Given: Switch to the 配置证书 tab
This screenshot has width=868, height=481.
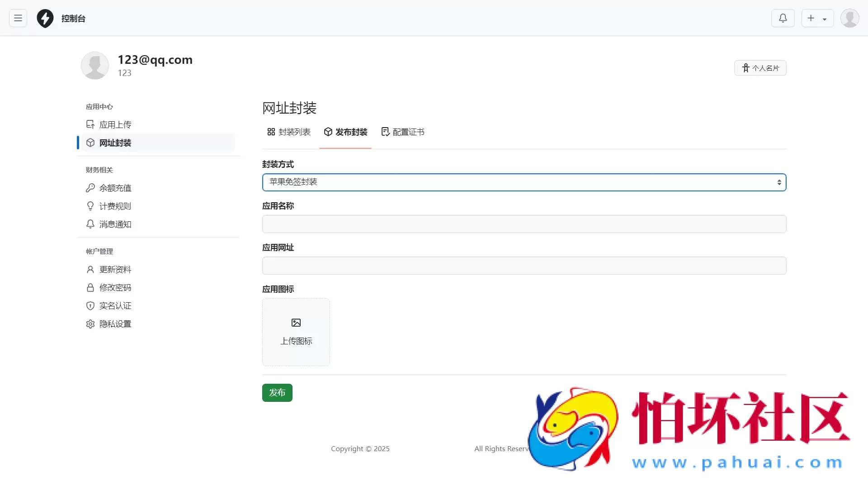Looking at the screenshot, I should 402,132.
